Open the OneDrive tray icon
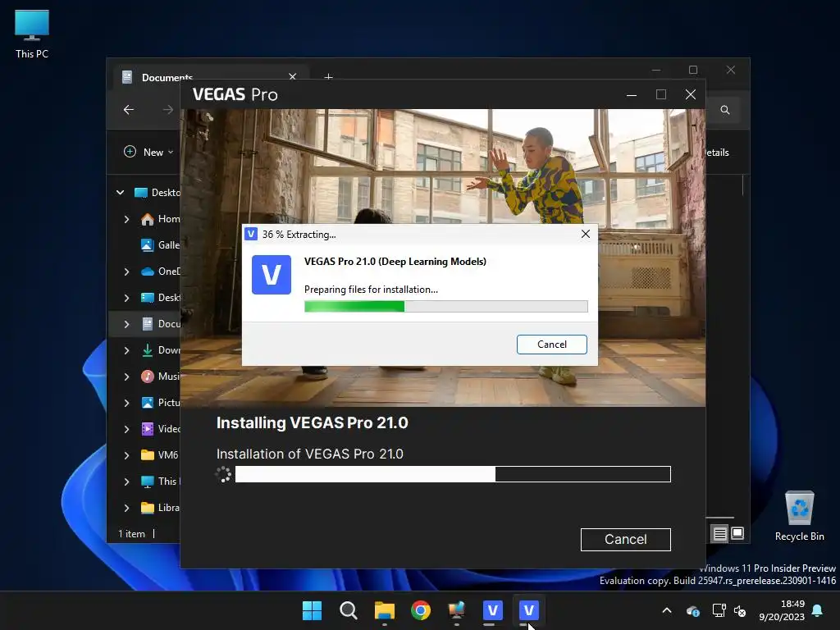Image resolution: width=840 pixels, height=630 pixels. tap(692, 610)
